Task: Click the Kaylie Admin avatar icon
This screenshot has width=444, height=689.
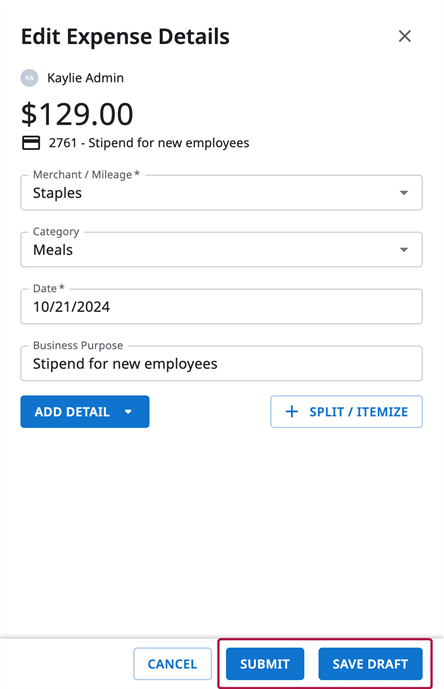Action: coord(29,78)
